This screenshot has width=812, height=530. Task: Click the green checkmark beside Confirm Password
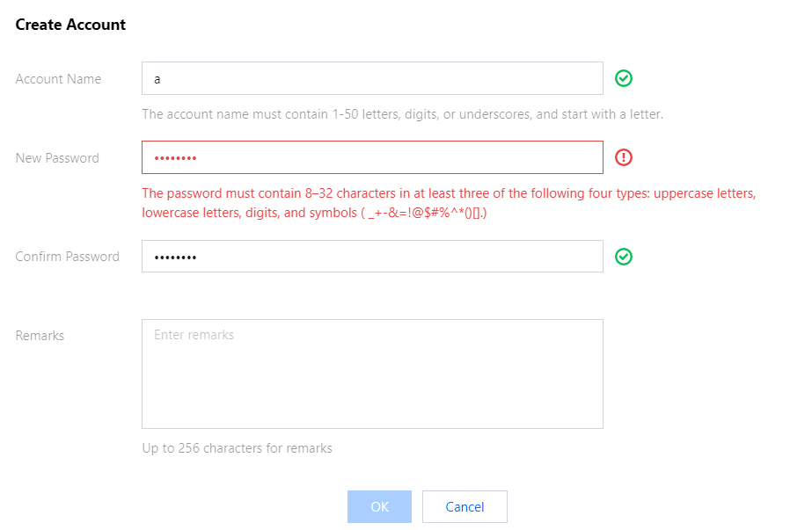pos(624,257)
